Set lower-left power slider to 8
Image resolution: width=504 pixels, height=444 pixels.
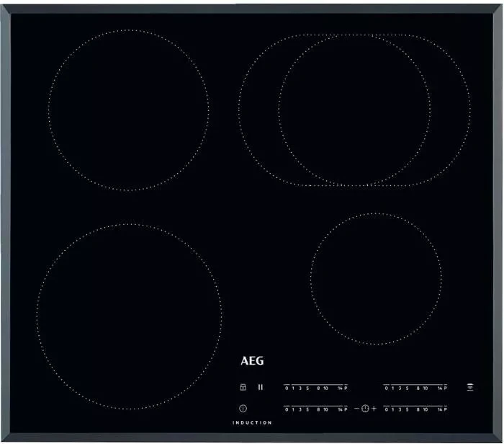click(318, 409)
